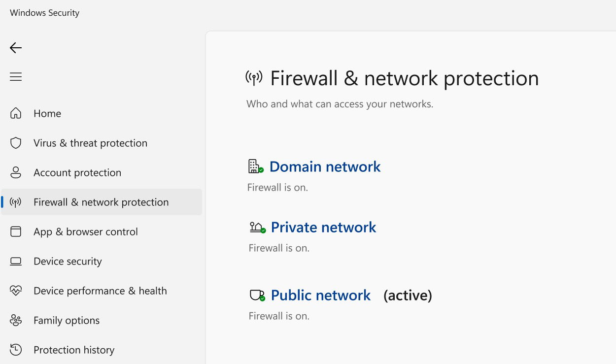Click the Firewall & network protection signal icon

(x=16, y=202)
